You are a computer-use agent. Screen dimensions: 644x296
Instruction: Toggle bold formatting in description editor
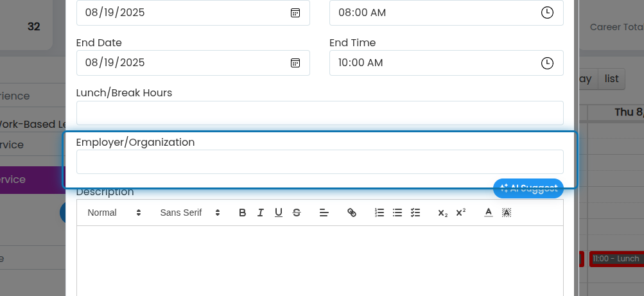[242, 213]
